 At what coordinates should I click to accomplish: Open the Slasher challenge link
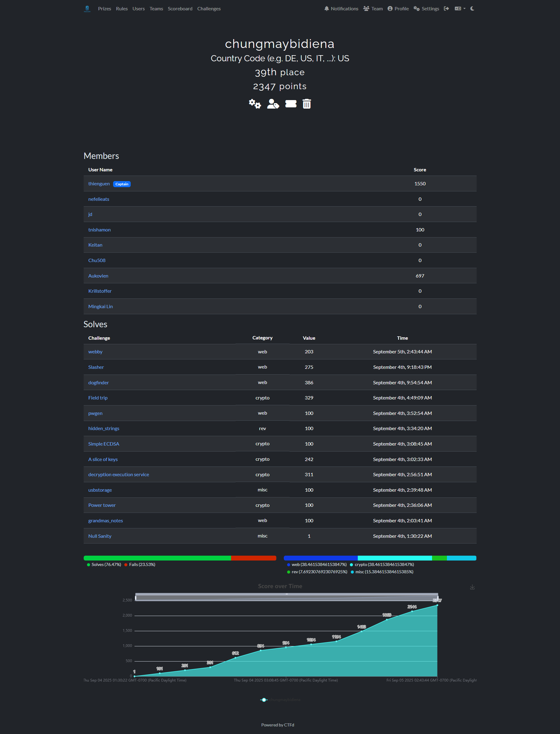[x=96, y=367]
